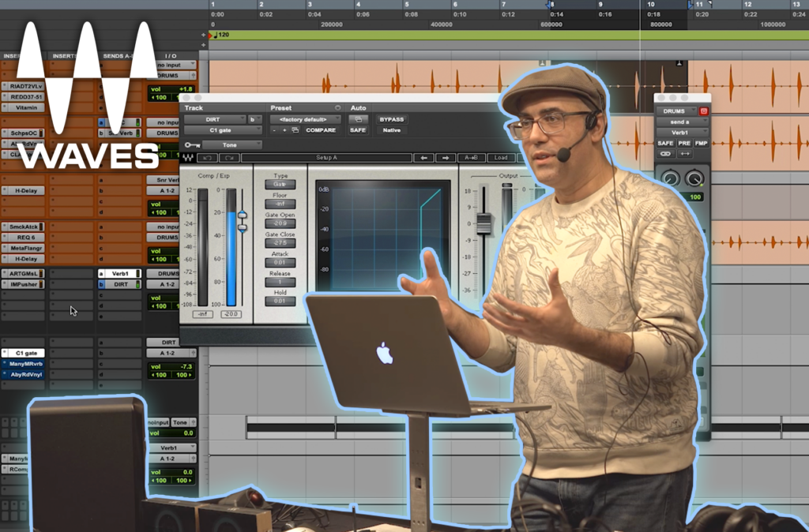Click the Output fader handle
This screenshot has width=809, height=532.
pyautogui.click(x=484, y=223)
